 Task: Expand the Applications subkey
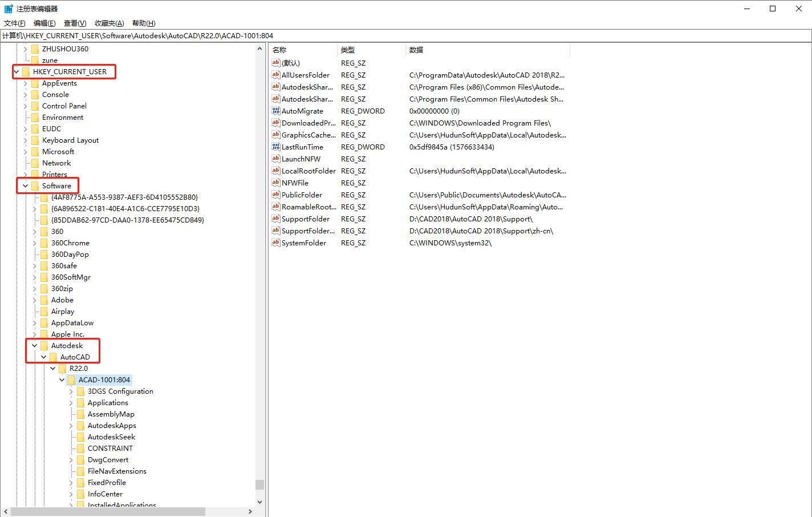click(x=71, y=402)
